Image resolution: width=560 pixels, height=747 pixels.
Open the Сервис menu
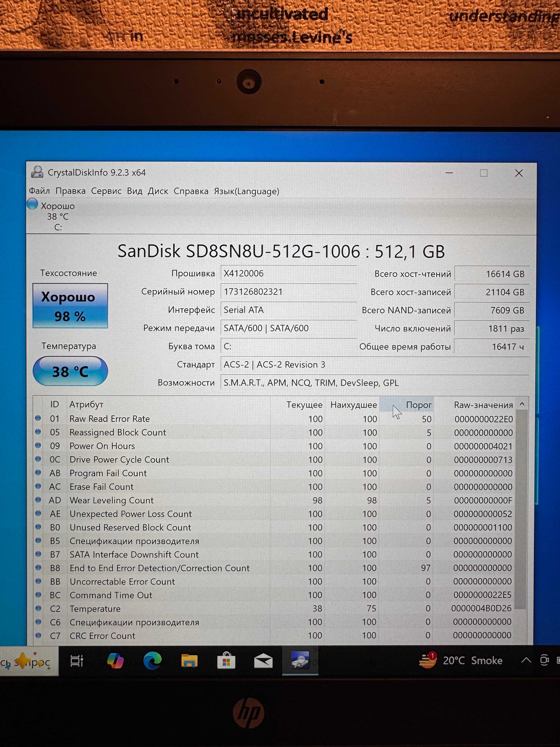(106, 191)
